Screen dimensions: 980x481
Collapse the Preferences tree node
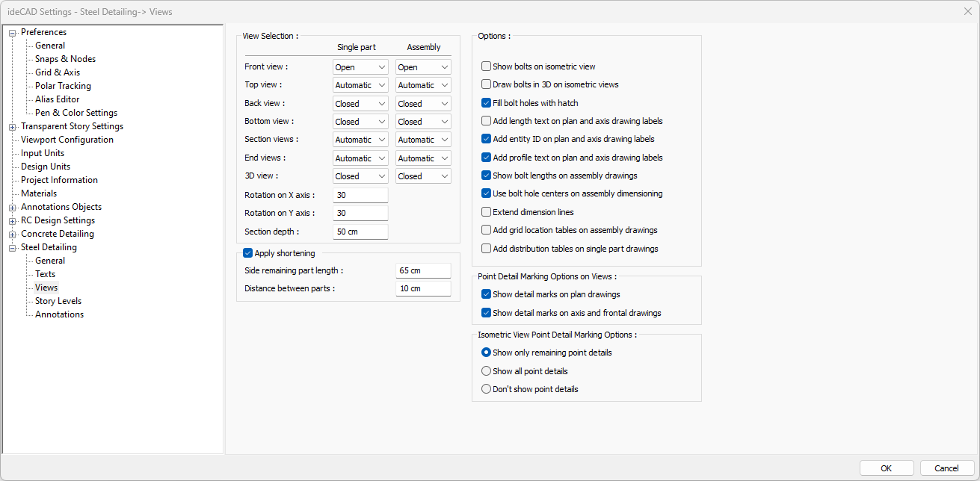[x=12, y=32]
